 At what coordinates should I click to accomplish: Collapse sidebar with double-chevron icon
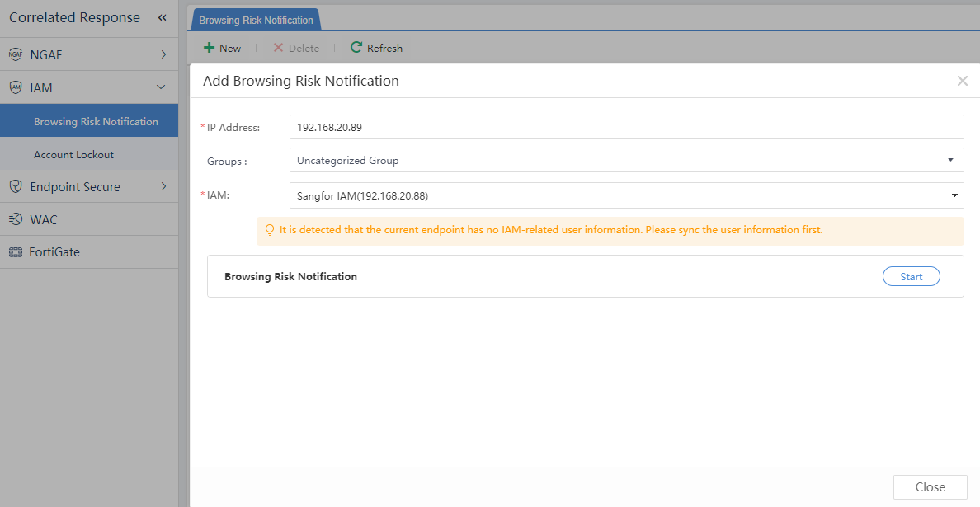click(x=163, y=18)
